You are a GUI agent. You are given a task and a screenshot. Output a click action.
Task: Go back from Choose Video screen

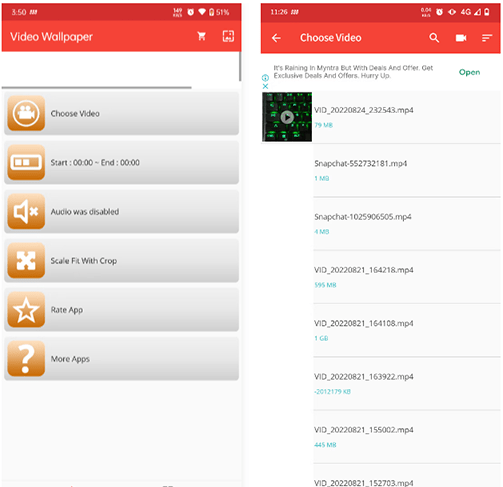pos(276,38)
